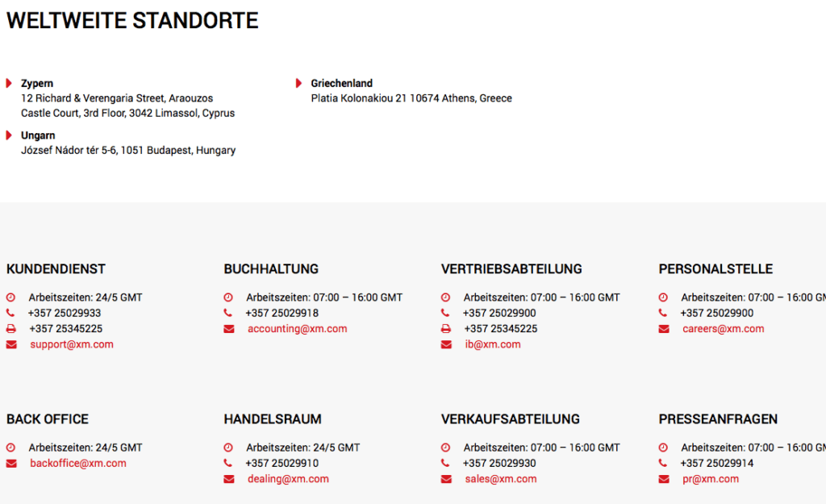Click the envelope icon beside backoffice@xm.com

(11, 464)
